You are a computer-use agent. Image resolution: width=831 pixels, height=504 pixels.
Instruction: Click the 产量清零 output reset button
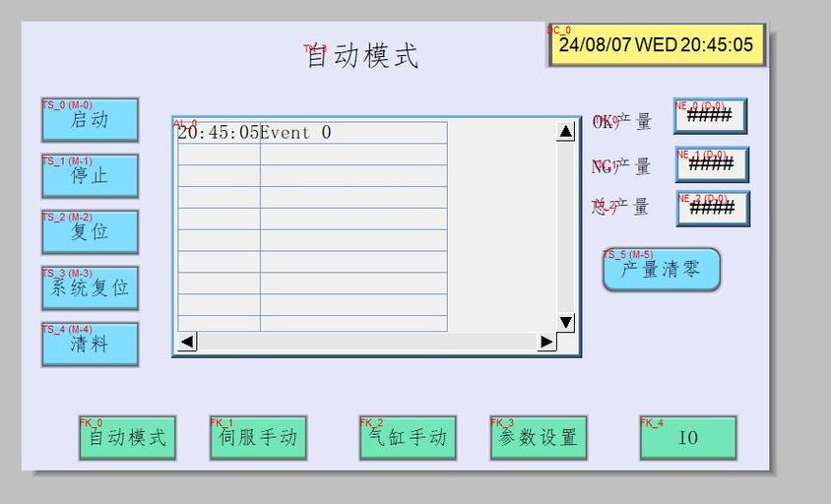click(x=662, y=270)
